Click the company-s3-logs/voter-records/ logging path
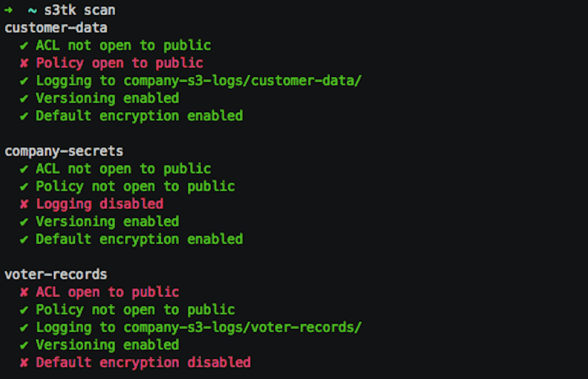Image resolution: width=588 pixels, height=379 pixels. [243, 327]
